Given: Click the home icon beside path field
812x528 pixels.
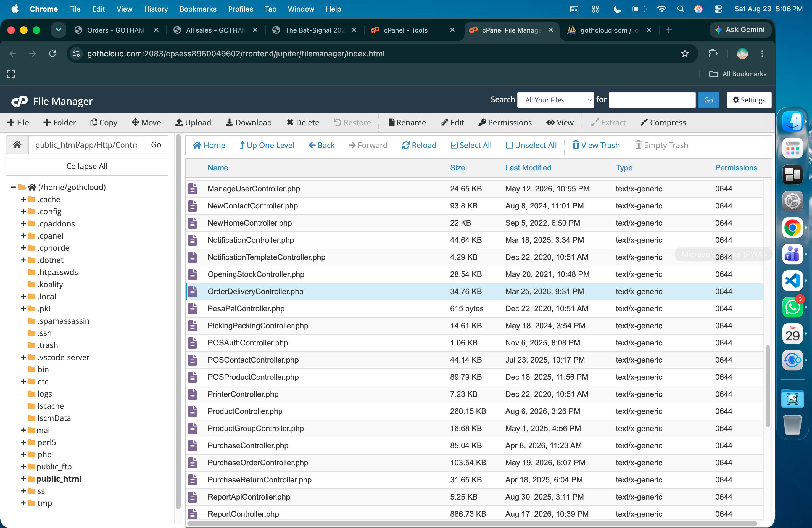Looking at the screenshot, I should pos(17,145).
